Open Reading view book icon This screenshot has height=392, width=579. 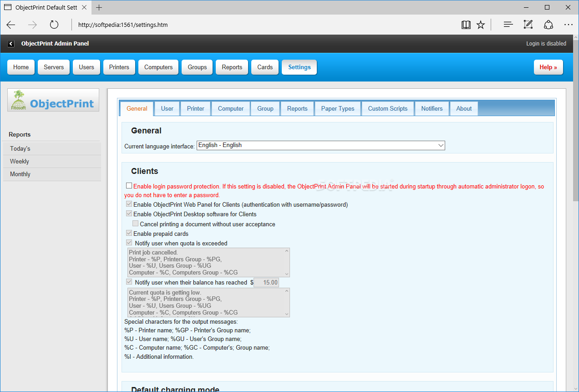click(x=466, y=25)
